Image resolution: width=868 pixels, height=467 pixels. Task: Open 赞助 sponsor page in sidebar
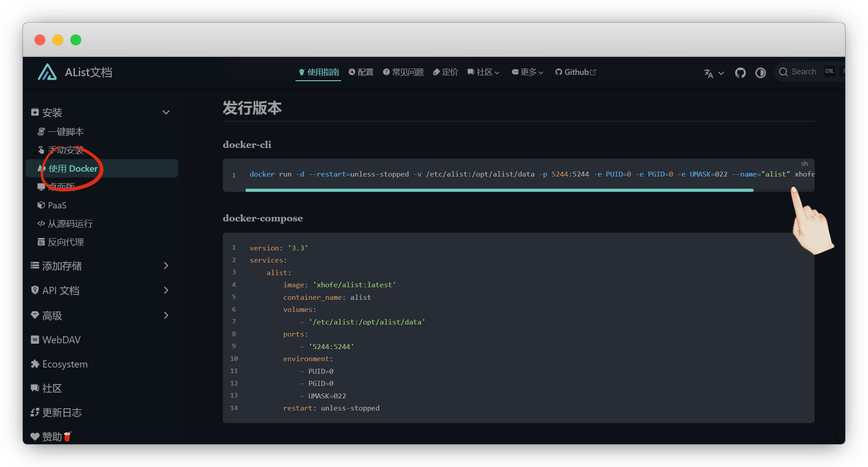[52, 437]
